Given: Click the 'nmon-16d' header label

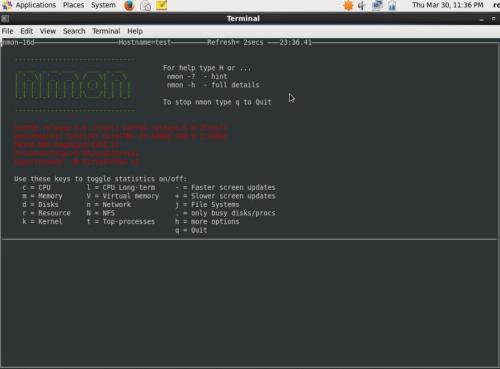Looking at the screenshot, I should click(x=18, y=42).
